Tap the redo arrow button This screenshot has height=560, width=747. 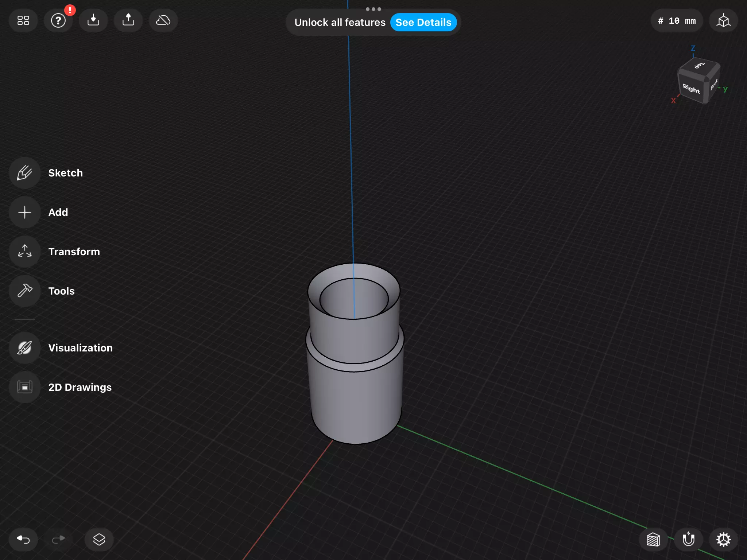(x=58, y=539)
